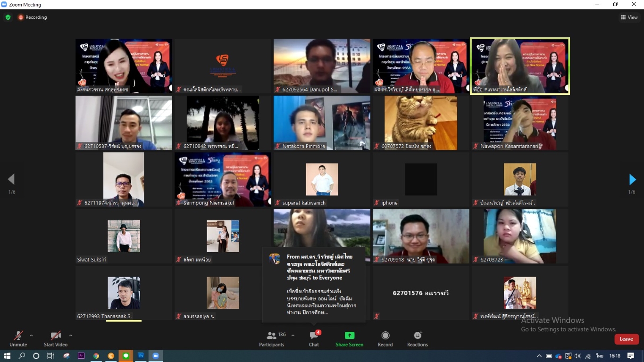Viewport: 644px width, 362px height.
Task: Open the View layout menu
Action: (x=629, y=17)
